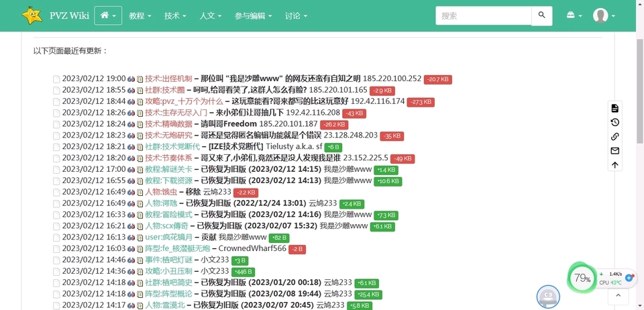Click the PVZ Wiki star logo
This screenshot has height=310, width=644.
click(31, 15)
